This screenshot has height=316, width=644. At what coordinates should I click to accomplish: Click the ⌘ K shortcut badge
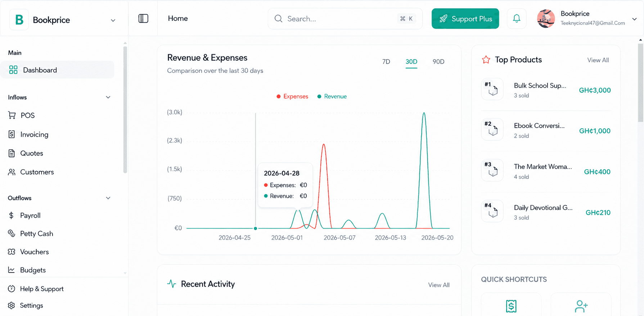tap(406, 19)
